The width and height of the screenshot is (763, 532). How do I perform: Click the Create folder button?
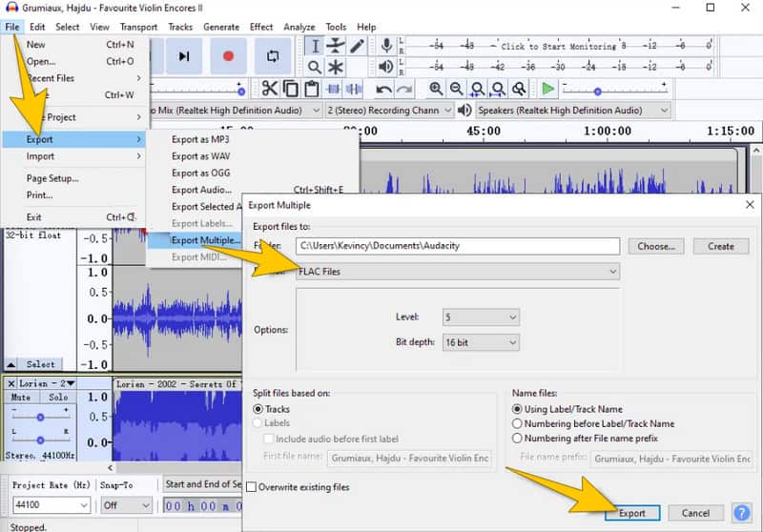[721, 246]
